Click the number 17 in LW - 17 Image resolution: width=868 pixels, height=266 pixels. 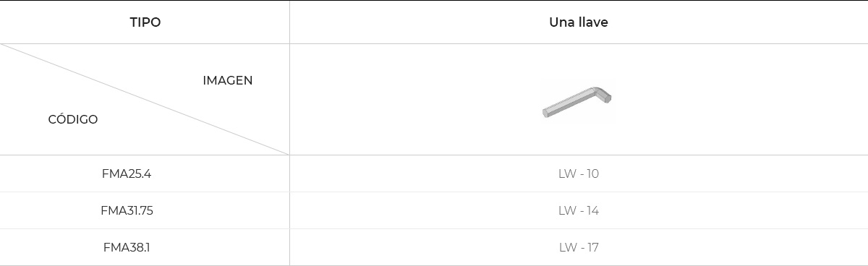coord(592,247)
